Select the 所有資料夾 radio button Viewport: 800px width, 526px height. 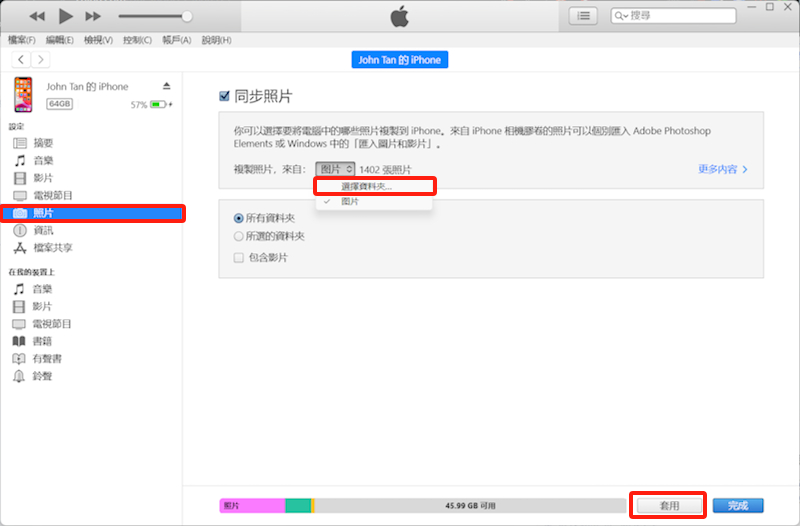coord(238,218)
